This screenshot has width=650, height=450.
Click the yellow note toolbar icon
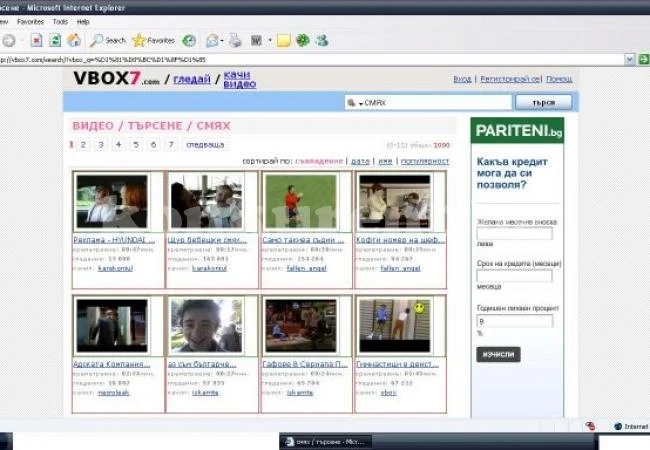(284, 41)
